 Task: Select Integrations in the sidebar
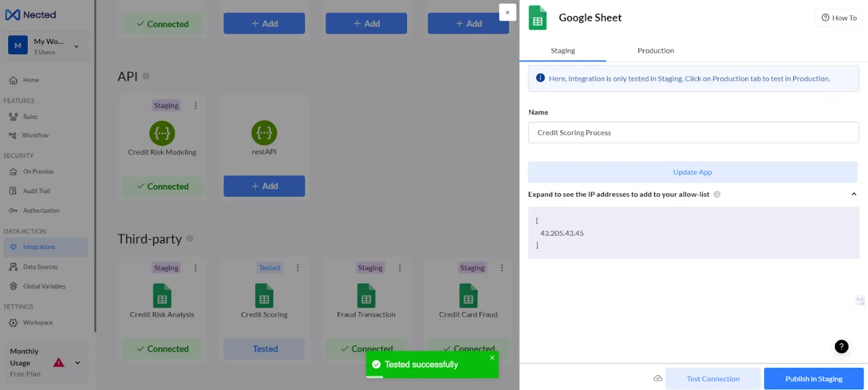[x=45, y=247]
